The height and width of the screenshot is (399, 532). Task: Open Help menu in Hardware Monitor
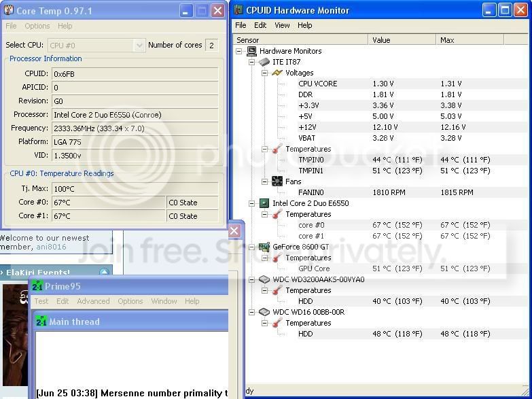click(x=304, y=25)
